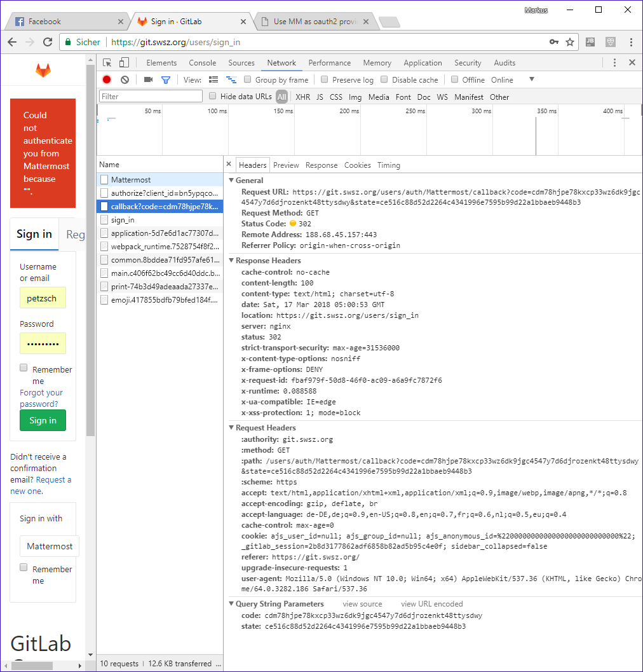Collapse the Request Headers section
The width and height of the screenshot is (643, 672).
click(x=231, y=428)
